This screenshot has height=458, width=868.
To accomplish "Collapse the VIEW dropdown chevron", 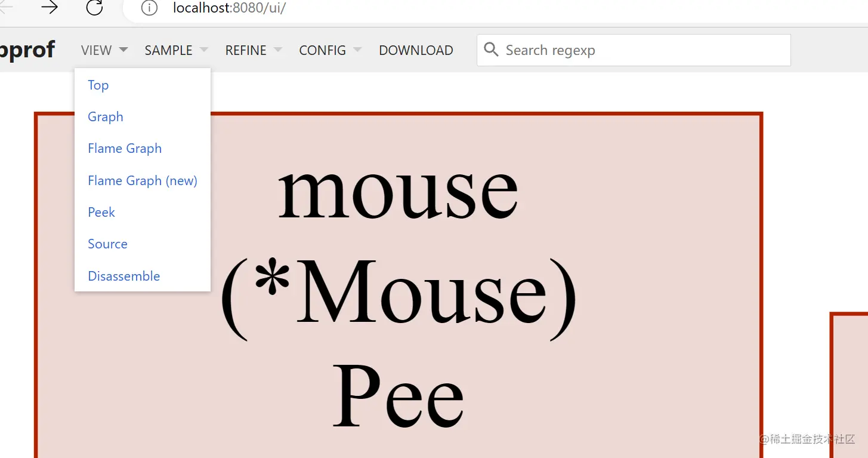I will coord(123,50).
